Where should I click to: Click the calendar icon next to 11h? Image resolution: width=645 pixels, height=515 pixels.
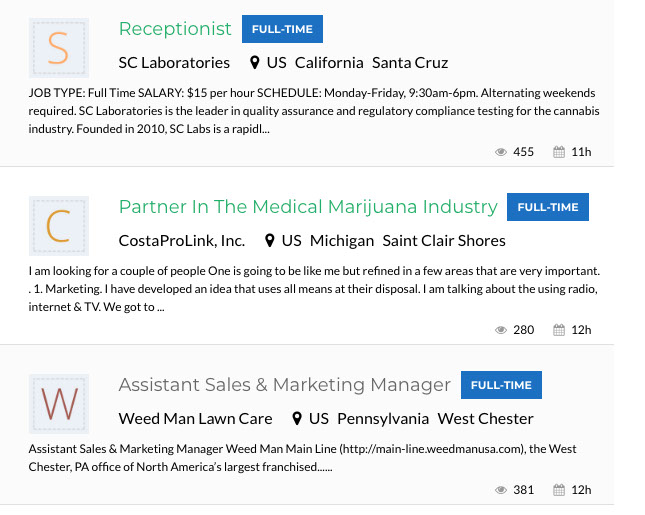[559, 152]
